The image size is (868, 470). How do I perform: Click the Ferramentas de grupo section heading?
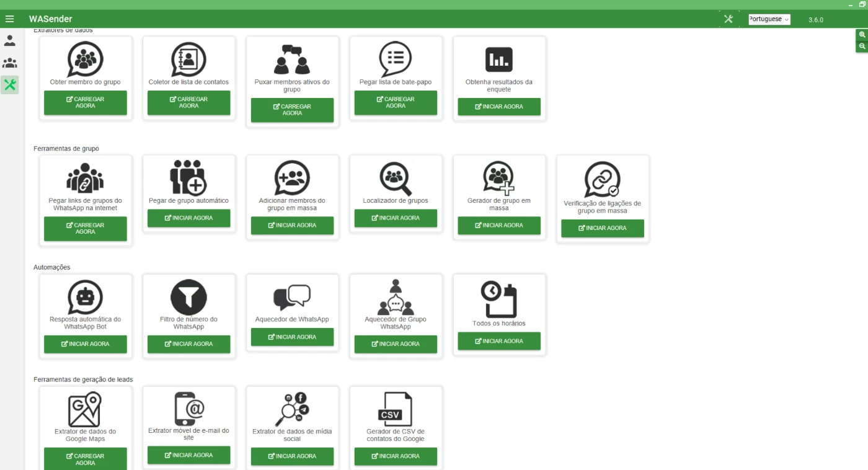(66, 149)
